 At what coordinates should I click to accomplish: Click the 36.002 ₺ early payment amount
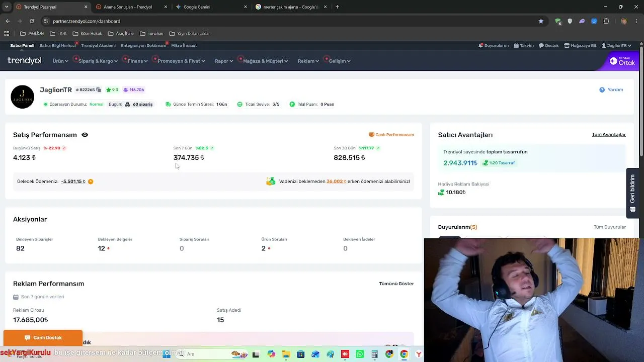tap(336, 182)
